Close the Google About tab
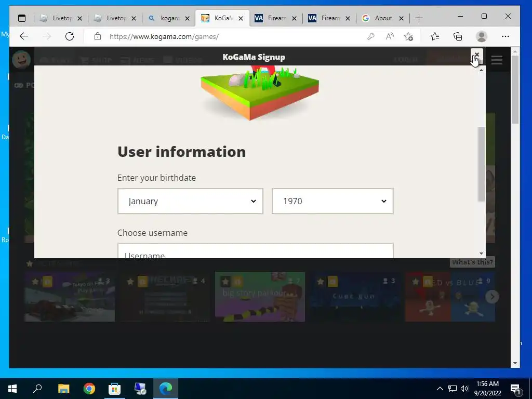Image resolution: width=532 pixels, height=399 pixels. [402, 19]
